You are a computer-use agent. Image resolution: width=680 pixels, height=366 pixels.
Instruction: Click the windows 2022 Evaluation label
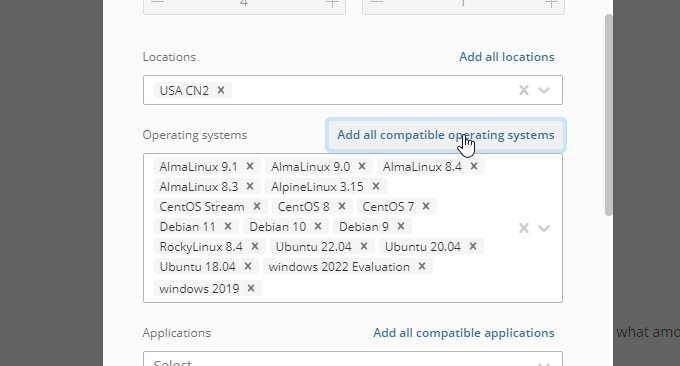pyautogui.click(x=339, y=266)
